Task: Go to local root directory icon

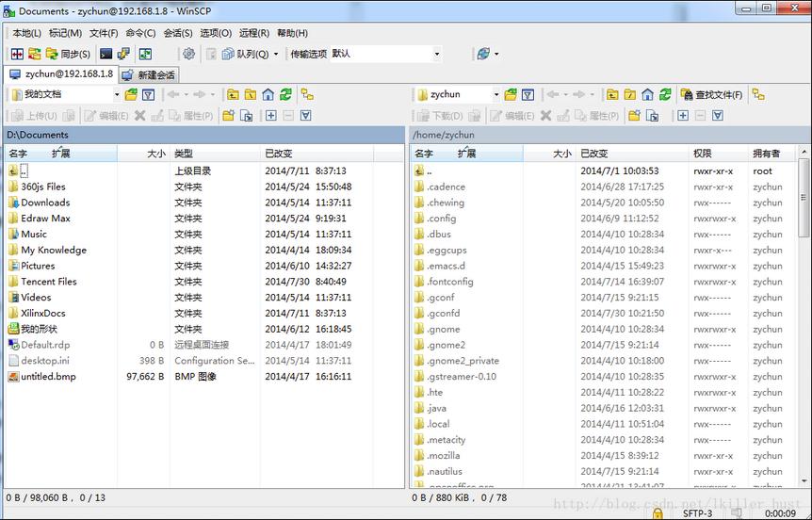Action: pos(251,94)
